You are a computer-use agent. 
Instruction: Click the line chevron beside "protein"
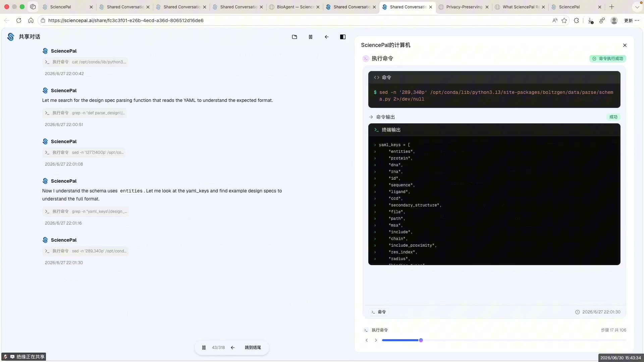click(x=375, y=159)
